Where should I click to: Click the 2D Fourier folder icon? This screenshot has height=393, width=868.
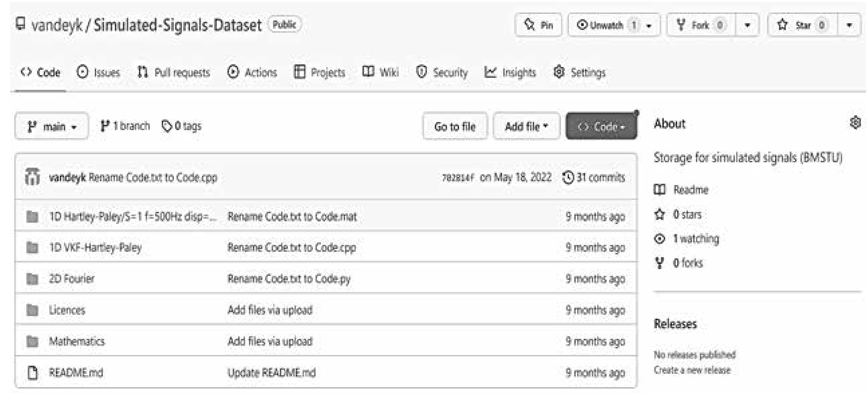point(32,279)
